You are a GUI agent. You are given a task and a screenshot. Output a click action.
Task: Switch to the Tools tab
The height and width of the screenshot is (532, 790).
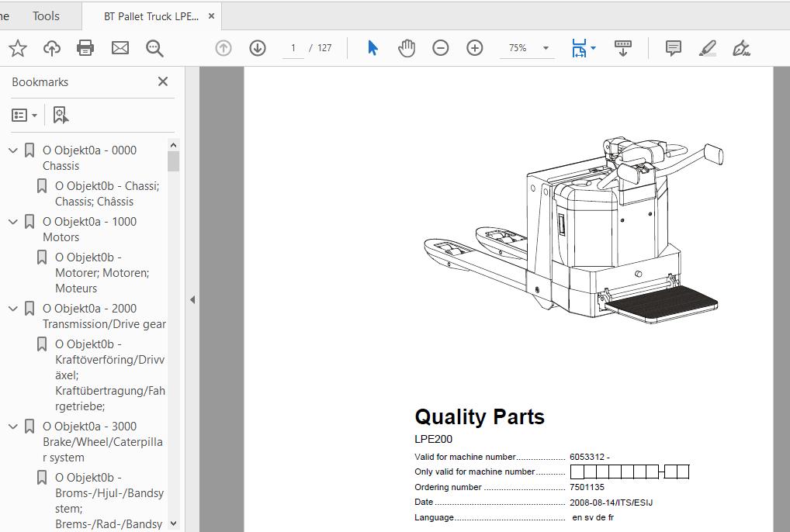click(x=46, y=16)
